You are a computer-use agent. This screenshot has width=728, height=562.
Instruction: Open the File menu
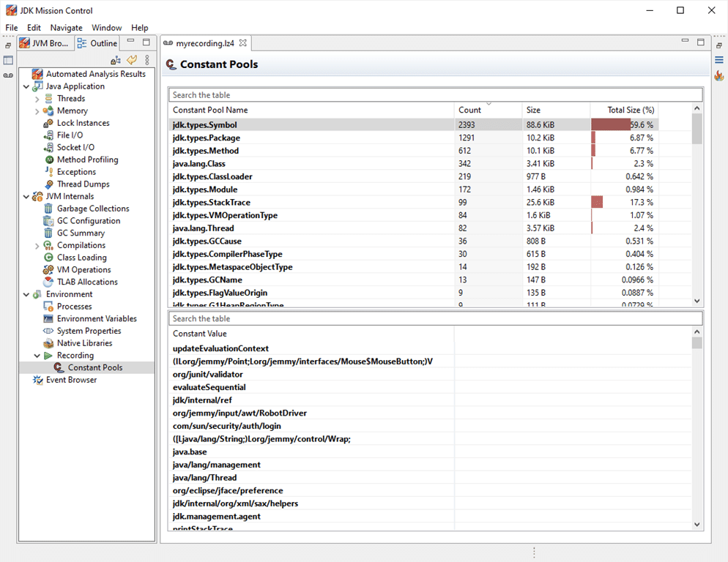pyautogui.click(x=12, y=28)
